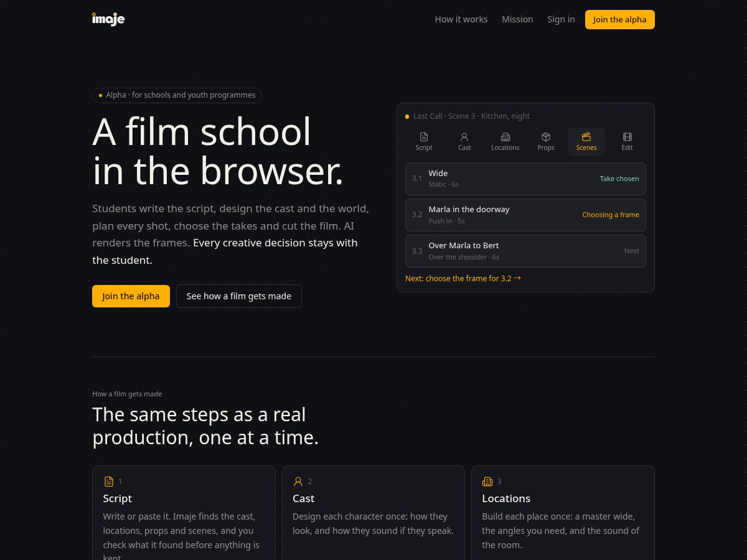The height and width of the screenshot is (560, 747).
Task: Select shot 3.3 Over Marla to Bert
Action: click(525, 251)
